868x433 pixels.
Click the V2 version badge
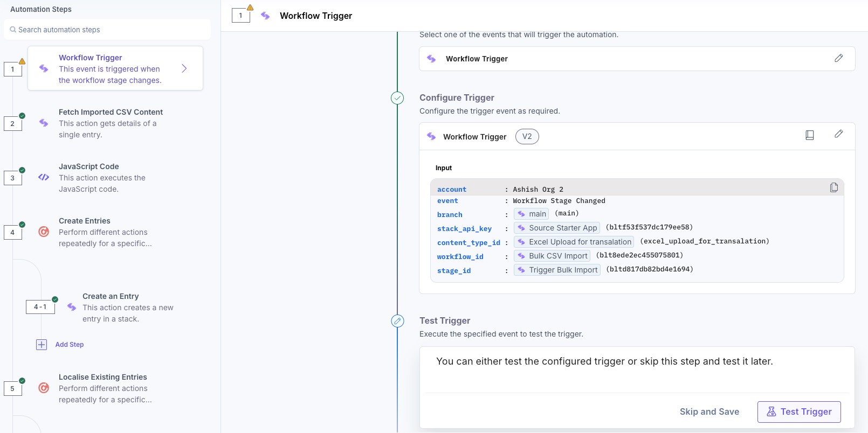coord(527,137)
